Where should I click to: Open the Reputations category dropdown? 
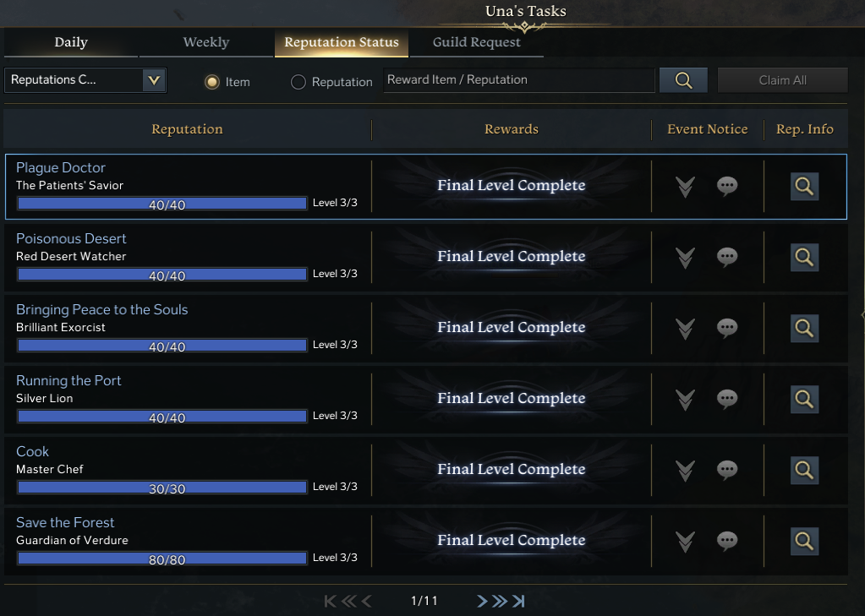85,80
